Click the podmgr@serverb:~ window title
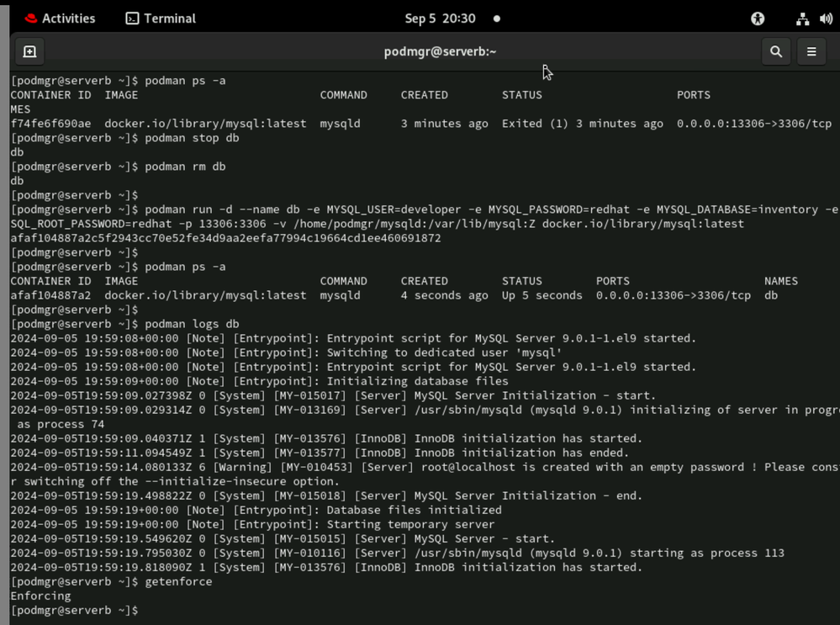Image resolution: width=840 pixels, height=625 pixels. click(x=440, y=52)
